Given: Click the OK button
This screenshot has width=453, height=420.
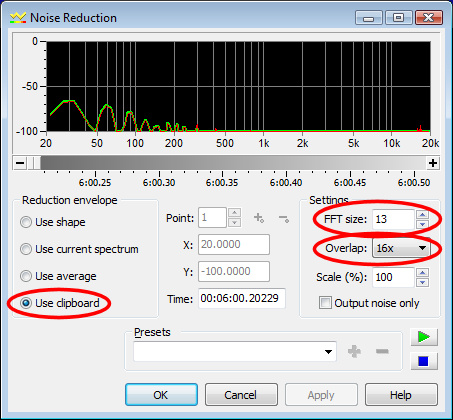Looking at the screenshot, I should coord(161,395).
